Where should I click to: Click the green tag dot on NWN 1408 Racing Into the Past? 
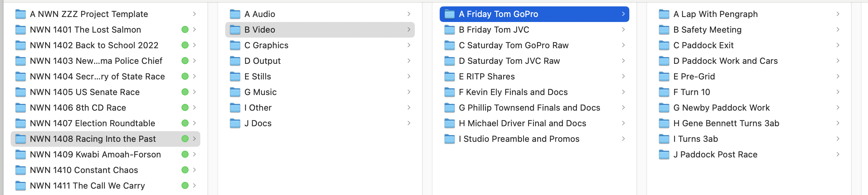(x=185, y=139)
